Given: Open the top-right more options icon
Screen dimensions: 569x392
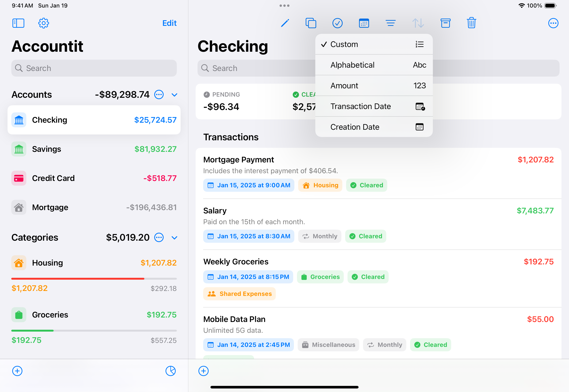Looking at the screenshot, I should (553, 23).
